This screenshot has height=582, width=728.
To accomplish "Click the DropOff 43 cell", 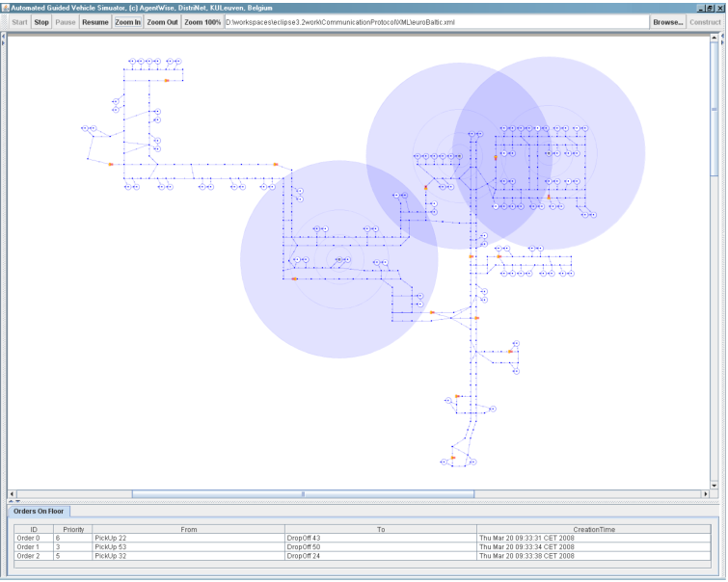I will point(381,538).
